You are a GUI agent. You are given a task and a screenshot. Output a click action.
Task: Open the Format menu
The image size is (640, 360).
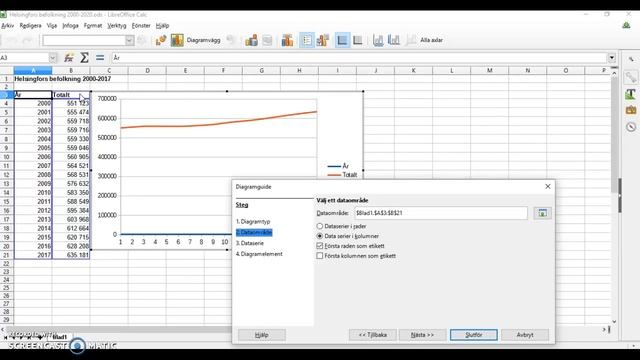(93, 25)
